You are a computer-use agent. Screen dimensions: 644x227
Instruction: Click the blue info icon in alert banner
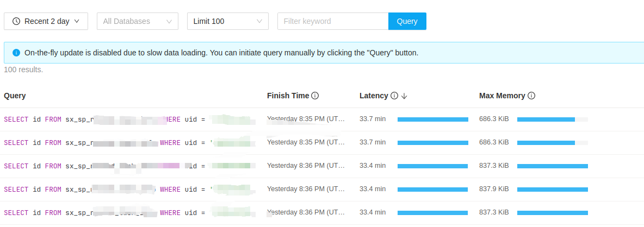pyautogui.click(x=16, y=53)
